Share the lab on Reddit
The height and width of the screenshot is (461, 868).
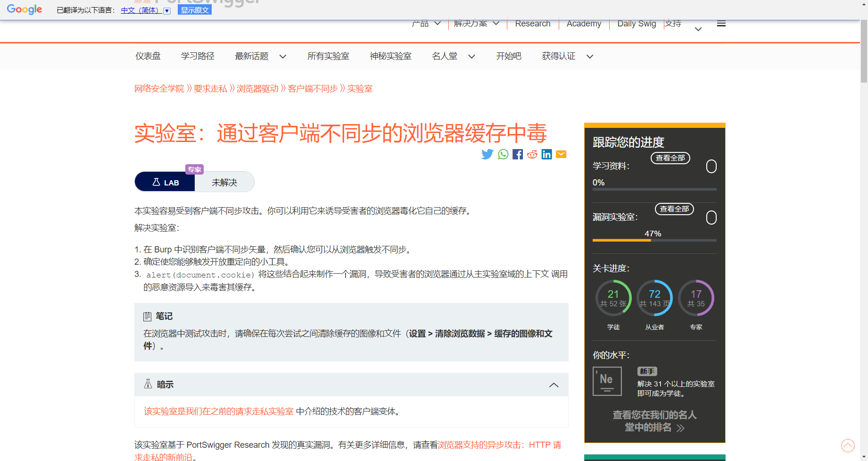tap(532, 154)
